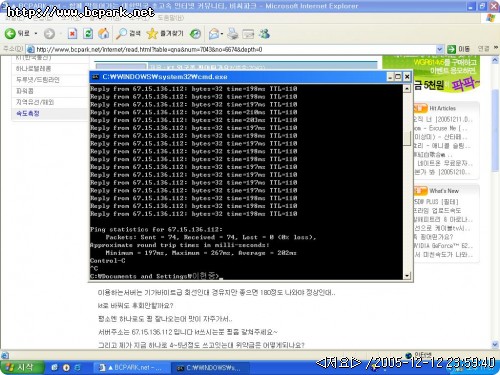Close the cmd.exe window
This screenshot has width=500, height=375.
407,77
